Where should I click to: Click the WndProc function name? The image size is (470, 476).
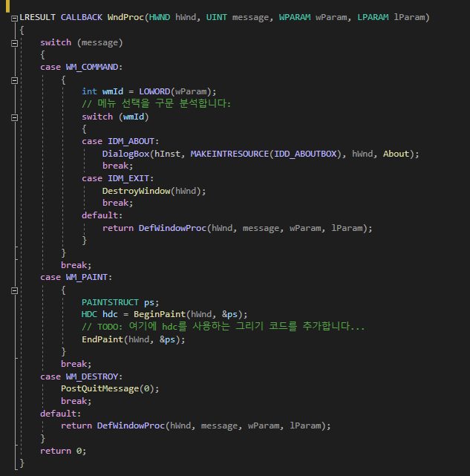click(125, 17)
